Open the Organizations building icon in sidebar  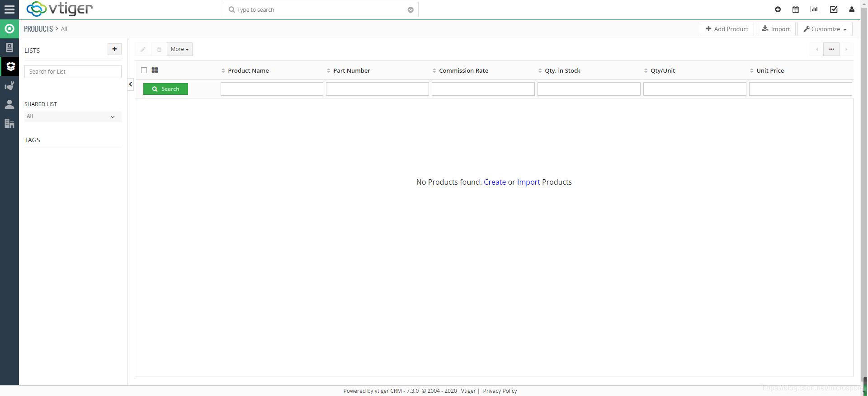click(9, 123)
